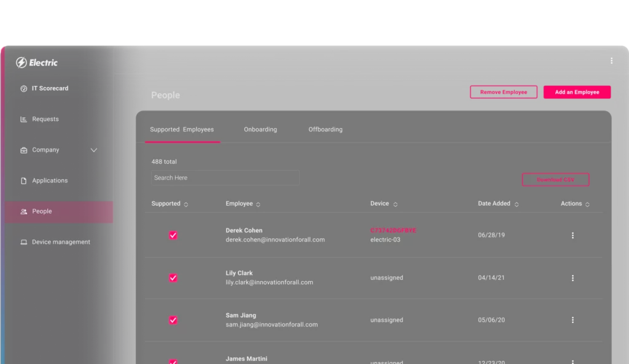
Task: Open the IT Scorecard section icon
Action: [23, 88]
